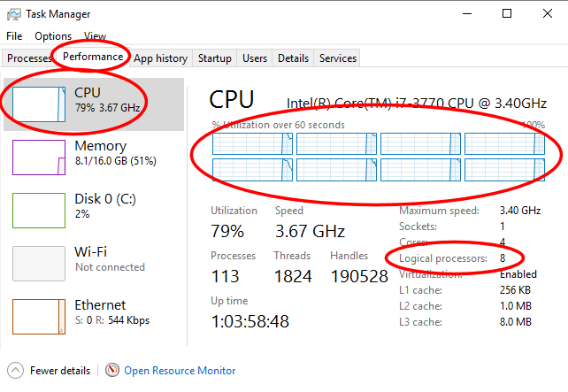Switch to the Details tab
568x392 pixels.
point(293,58)
